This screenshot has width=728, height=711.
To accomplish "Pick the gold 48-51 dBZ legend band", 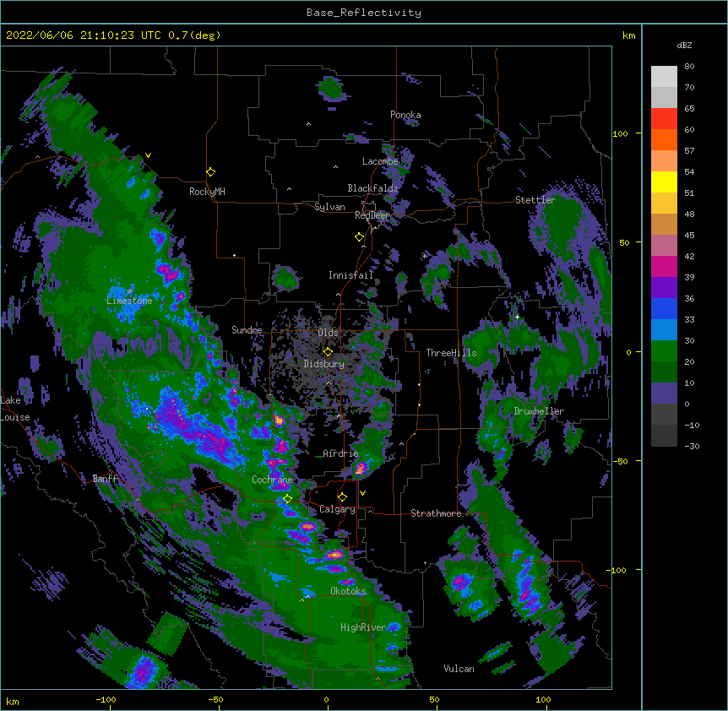I will [664, 203].
